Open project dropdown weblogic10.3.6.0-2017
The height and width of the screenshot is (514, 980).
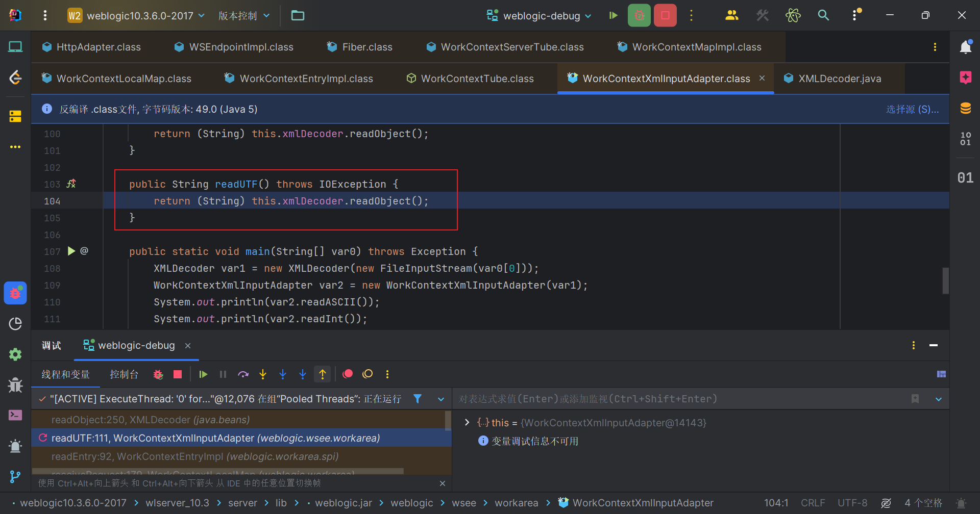pos(136,15)
